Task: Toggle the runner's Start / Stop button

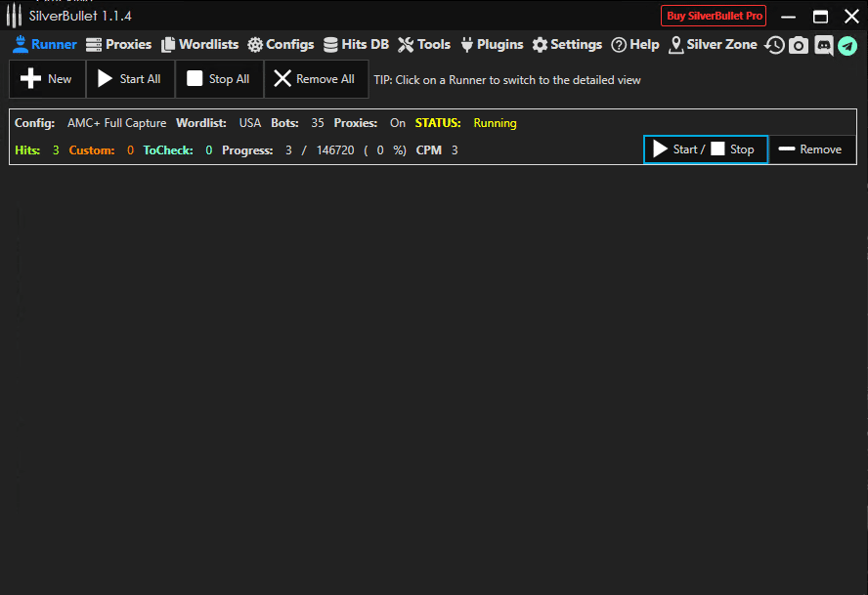Action: [x=706, y=149]
